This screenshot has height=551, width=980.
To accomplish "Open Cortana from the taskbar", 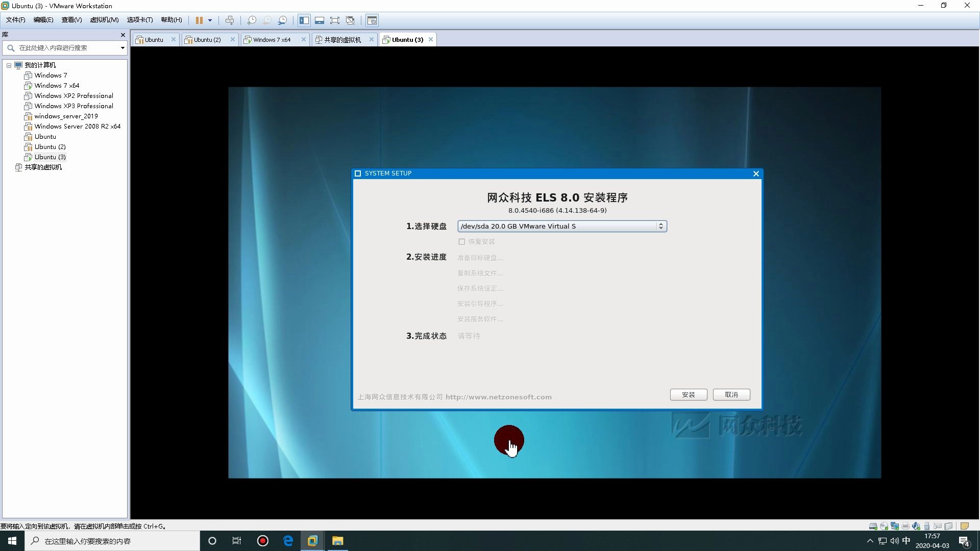I will click(212, 541).
